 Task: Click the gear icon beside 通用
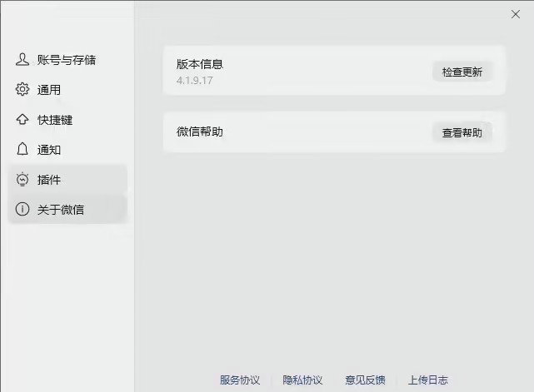(x=22, y=89)
